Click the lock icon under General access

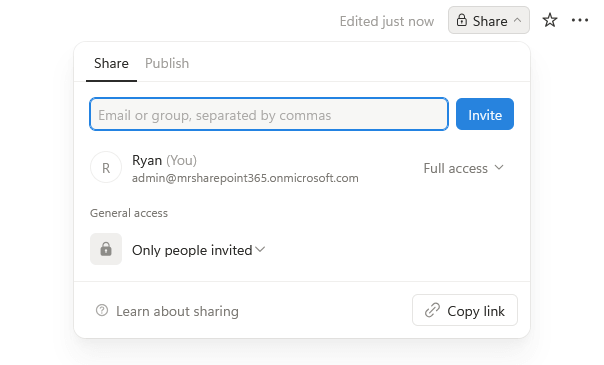(106, 249)
